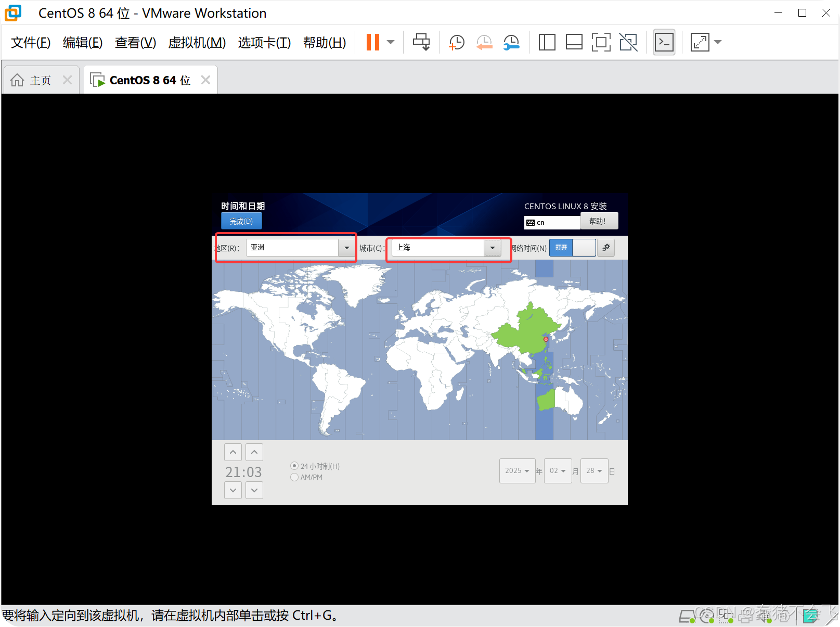Close the CentOS 8 64 位 tab
The width and height of the screenshot is (840, 627).
click(x=205, y=80)
